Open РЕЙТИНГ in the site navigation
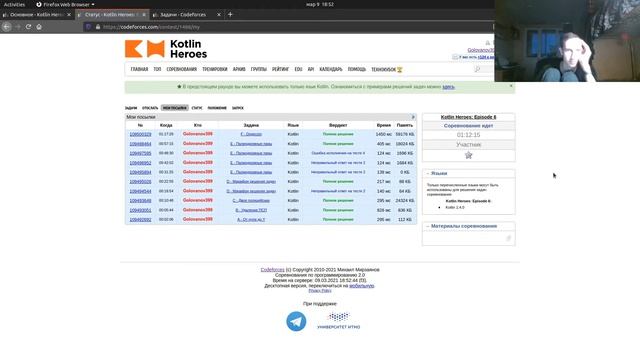Image resolution: width=640 pixels, height=360 pixels. tap(280, 69)
